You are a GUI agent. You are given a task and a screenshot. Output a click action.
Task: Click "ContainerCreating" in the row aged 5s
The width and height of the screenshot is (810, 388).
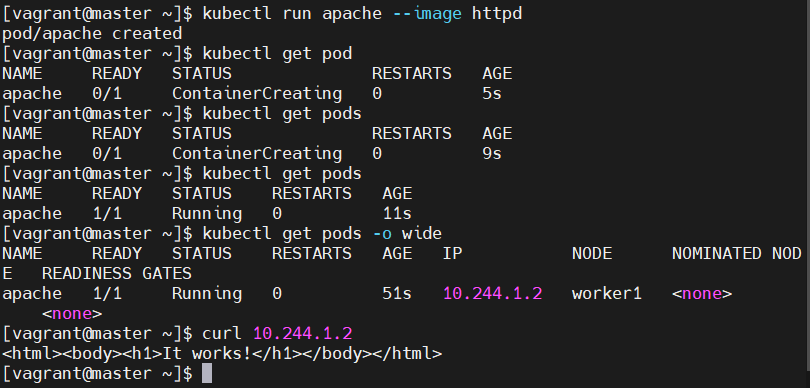coord(257,94)
